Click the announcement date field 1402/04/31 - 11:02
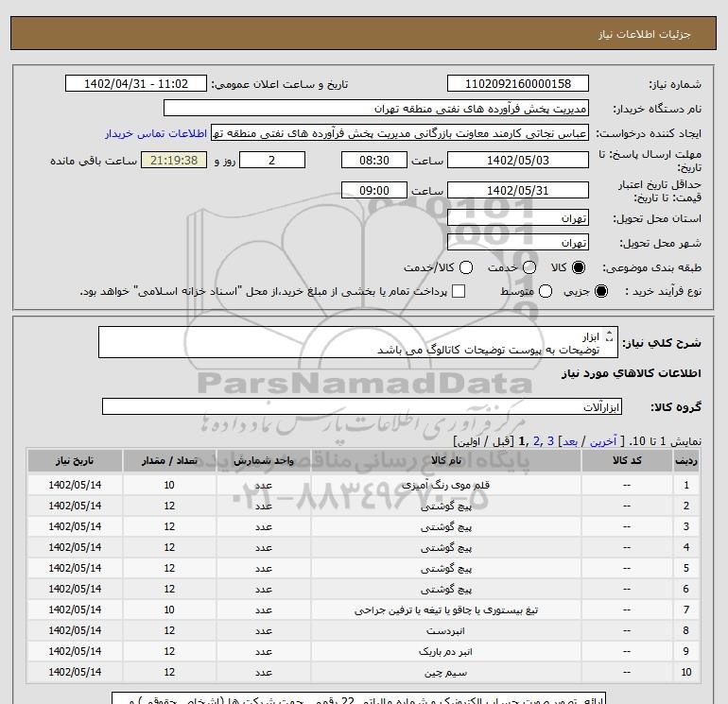The width and height of the screenshot is (728, 704). [136, 83]
